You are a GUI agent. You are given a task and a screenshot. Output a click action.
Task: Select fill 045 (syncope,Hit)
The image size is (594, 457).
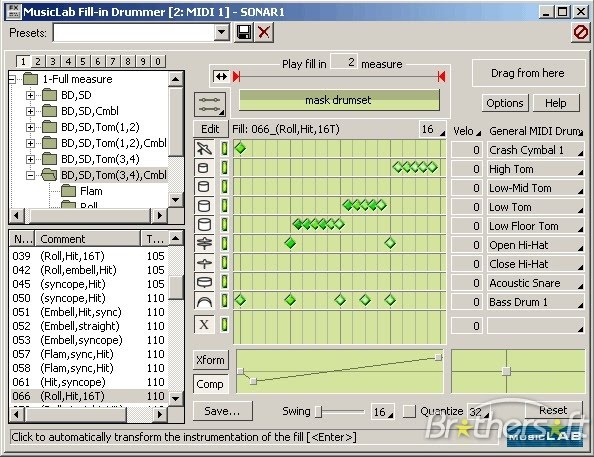point(89,284)
